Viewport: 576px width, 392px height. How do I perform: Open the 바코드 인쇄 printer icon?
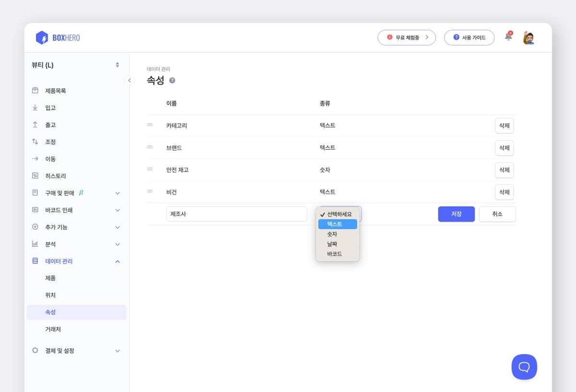tap(35, 210)
